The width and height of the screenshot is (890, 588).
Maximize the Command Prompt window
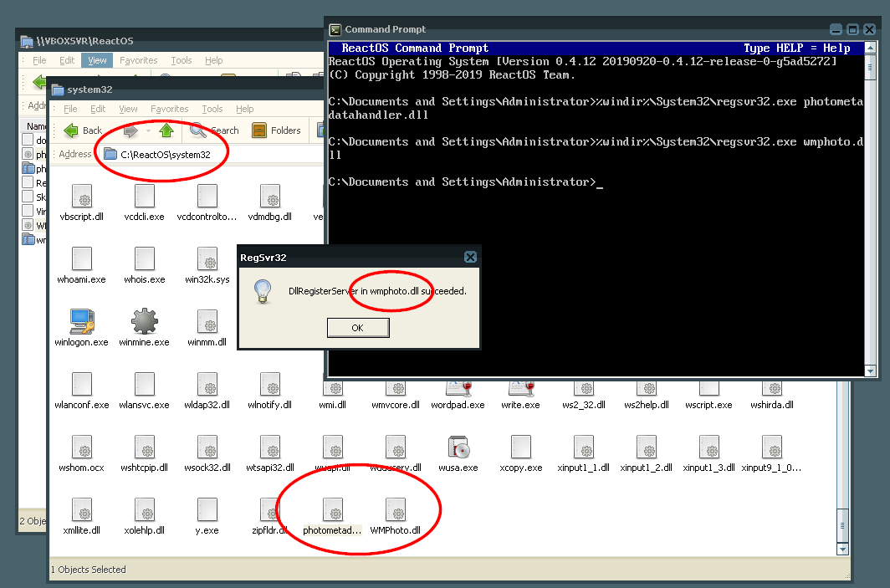click(x=852, y=29)
